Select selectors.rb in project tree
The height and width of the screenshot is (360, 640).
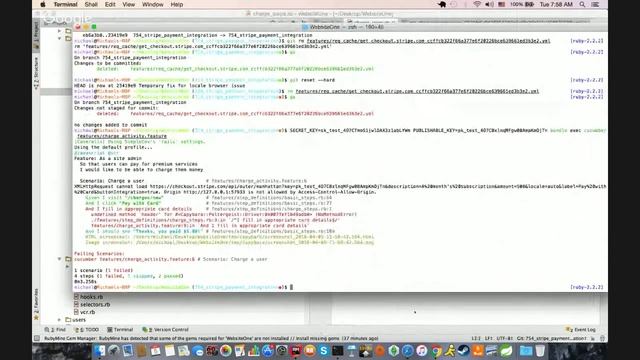[x=92, y=304]
